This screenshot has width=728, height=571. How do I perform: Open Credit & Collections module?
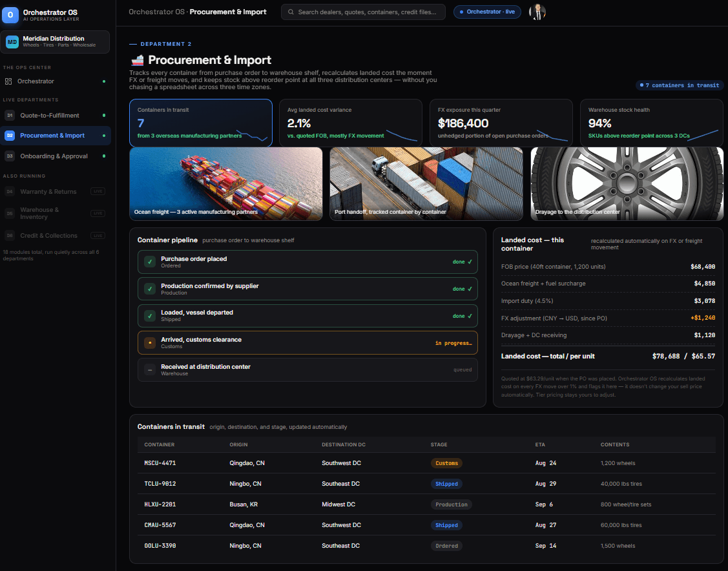(x=56, y=235)
